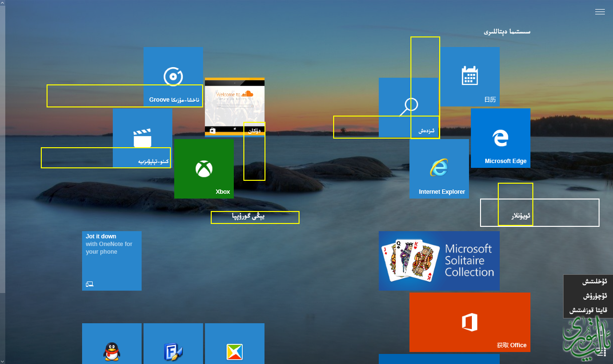This screenshot has width=613, height=364.
Task: Launch the Internet Explorer tile
Action: (x=439, y=169)
